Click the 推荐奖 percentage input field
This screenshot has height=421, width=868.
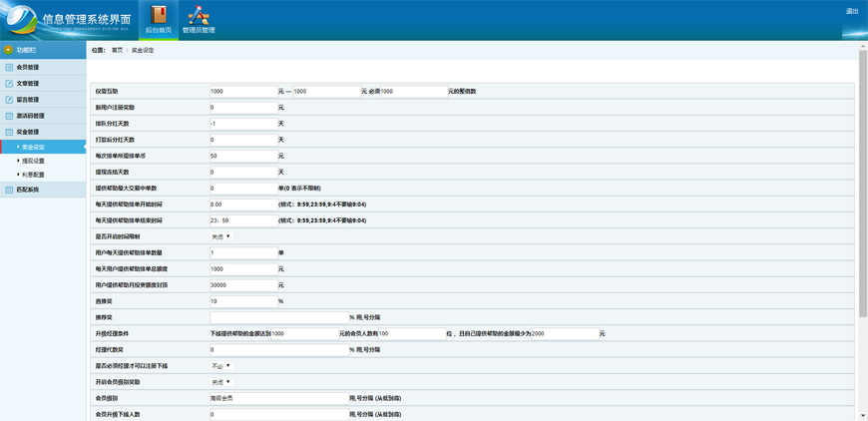pyautogui.click(x=278, y=317)
